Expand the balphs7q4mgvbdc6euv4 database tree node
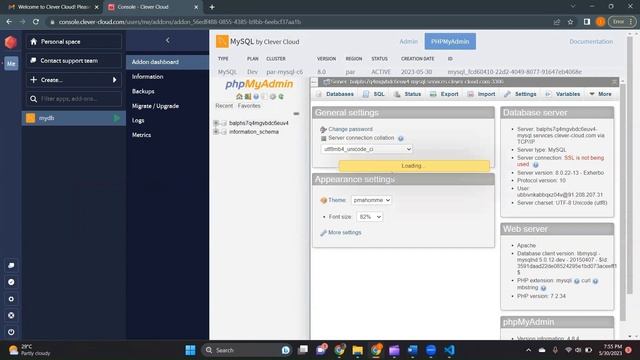The width and height of the screenshot is (640, 360). 216,123
